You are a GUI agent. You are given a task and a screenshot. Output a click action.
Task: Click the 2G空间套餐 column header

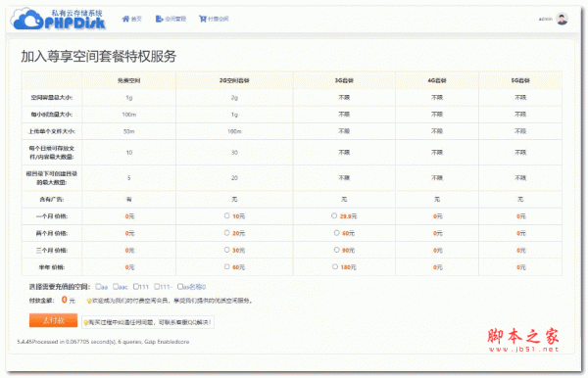click(234, 80)
